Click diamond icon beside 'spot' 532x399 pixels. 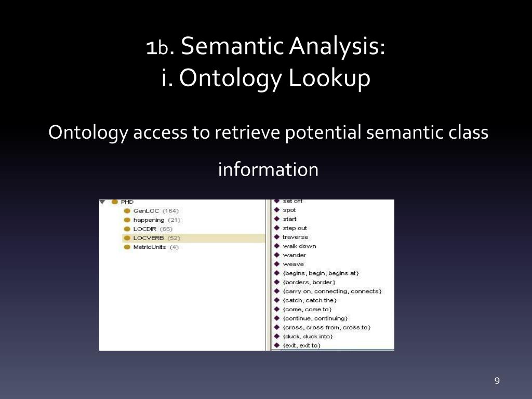tap(277, 210)
